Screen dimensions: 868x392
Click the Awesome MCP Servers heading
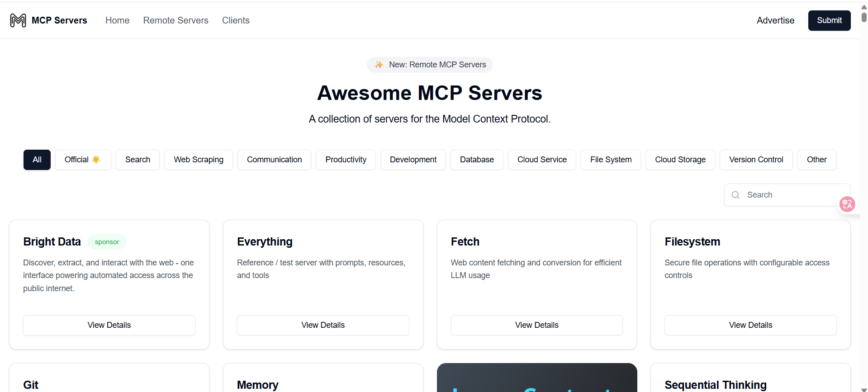tap(430, 93)
